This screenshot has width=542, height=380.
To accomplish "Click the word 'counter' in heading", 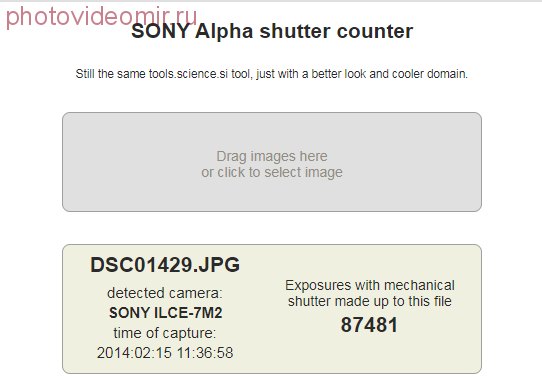I will [375, 32].
